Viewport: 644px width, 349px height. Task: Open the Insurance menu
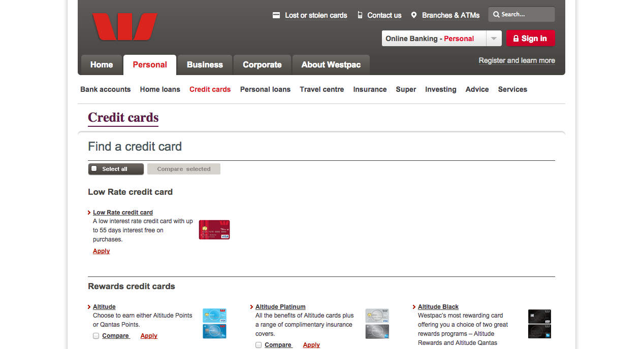(370, 89)
